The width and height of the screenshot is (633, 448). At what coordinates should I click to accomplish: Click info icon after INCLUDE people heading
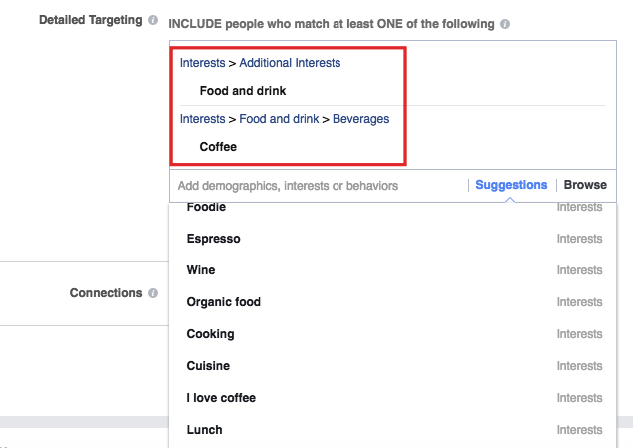[505, 24]
